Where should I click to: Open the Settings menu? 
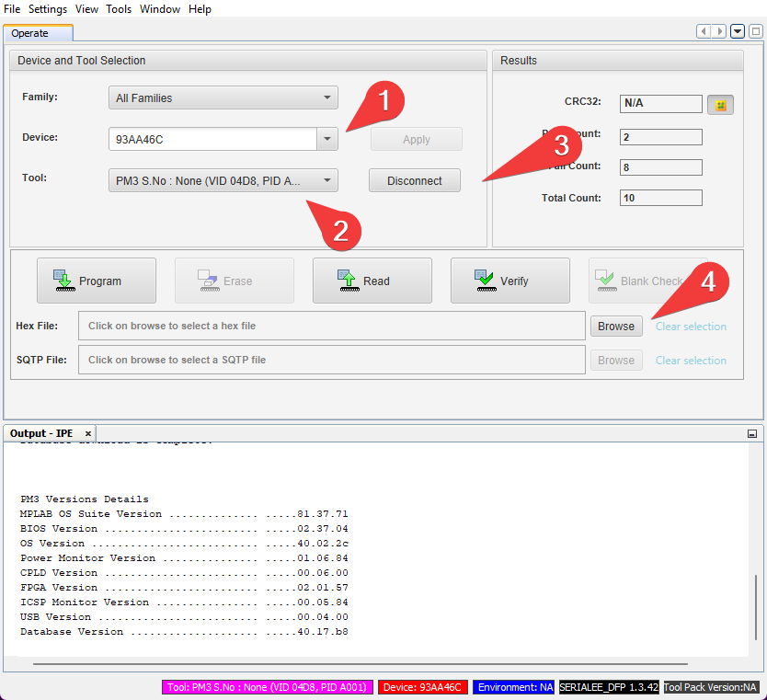click(48, 9)
